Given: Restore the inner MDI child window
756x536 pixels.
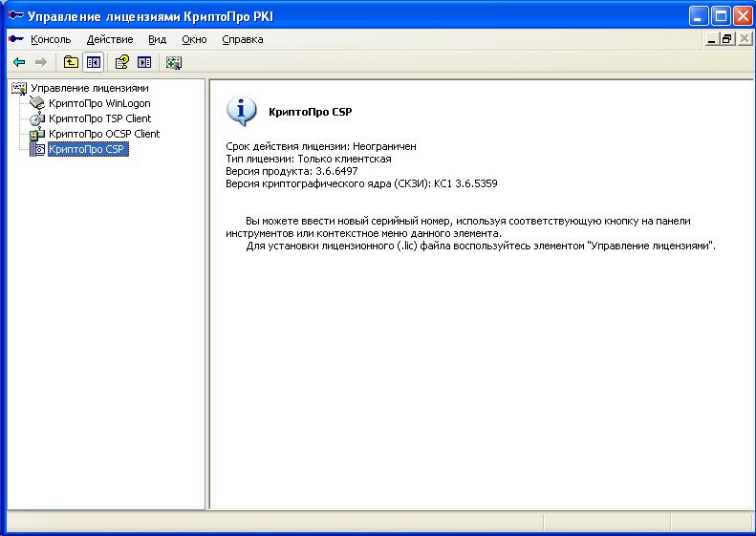Looking at the screenshot, I should point(726,39).
